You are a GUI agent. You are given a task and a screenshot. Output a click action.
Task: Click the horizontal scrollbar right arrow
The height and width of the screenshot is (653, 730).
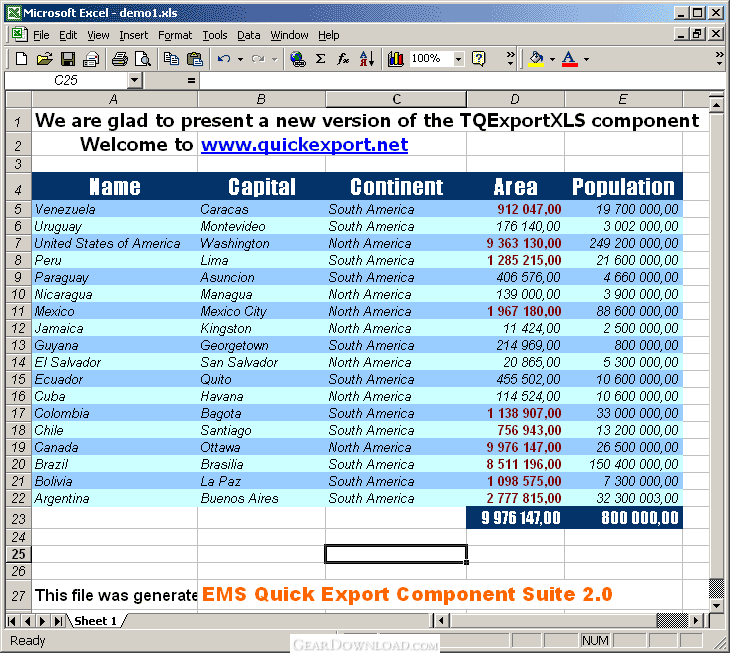coord(696,620)
